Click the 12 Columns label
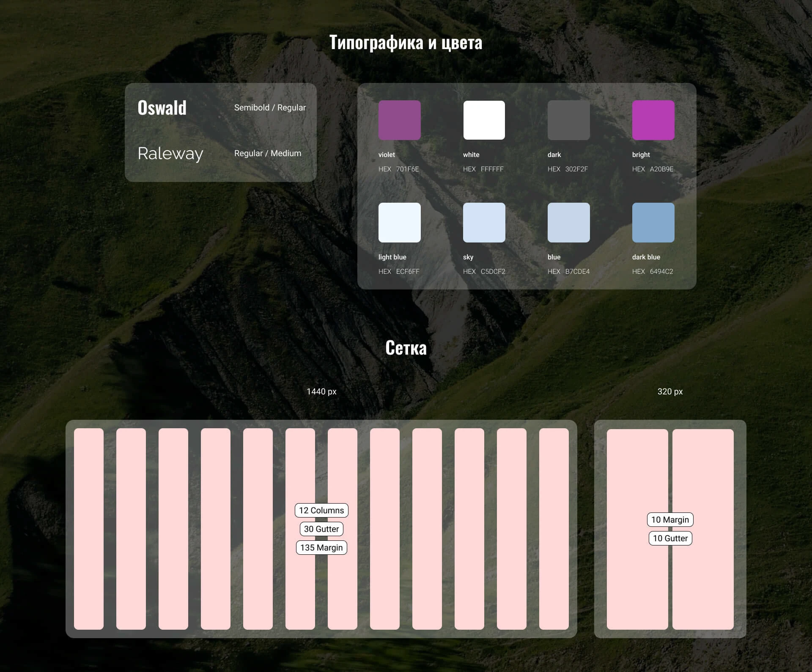This screenshot has height=672, width=812. coord(321,510)
